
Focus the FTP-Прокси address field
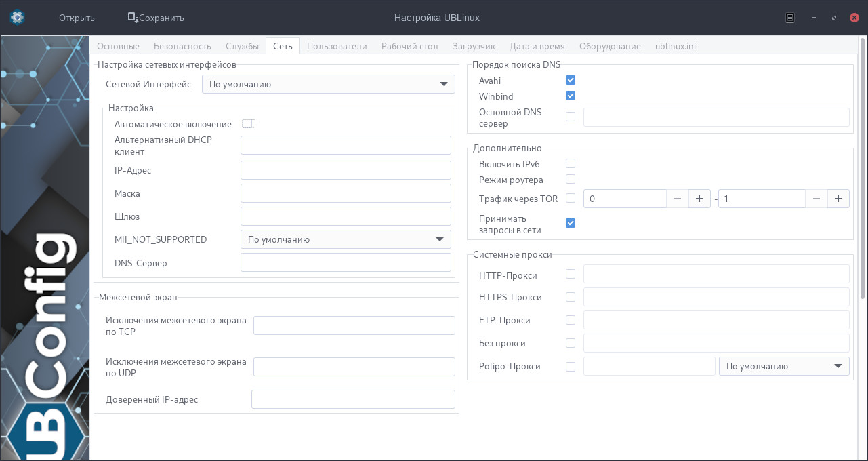[x=716, y=320]
